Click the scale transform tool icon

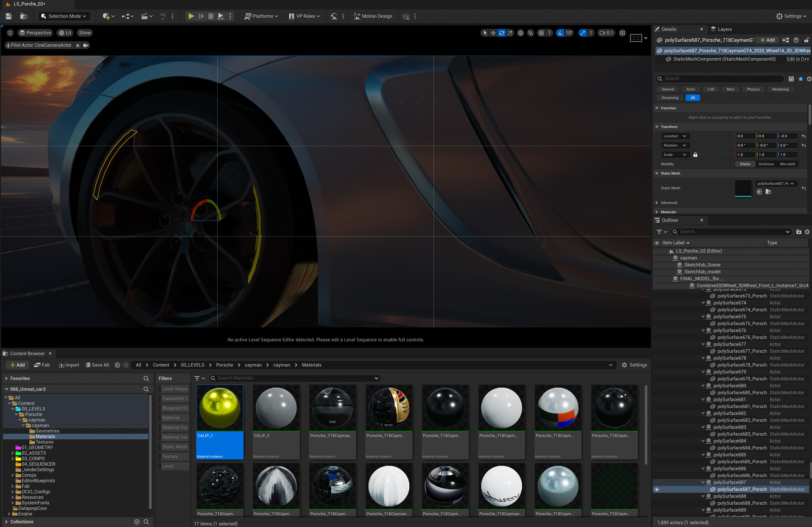click(x=510, y=33)
